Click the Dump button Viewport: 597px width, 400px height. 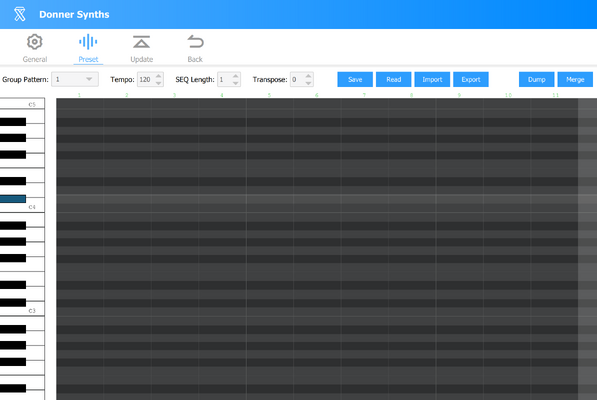pyautogui.click(x=536, y=79)
